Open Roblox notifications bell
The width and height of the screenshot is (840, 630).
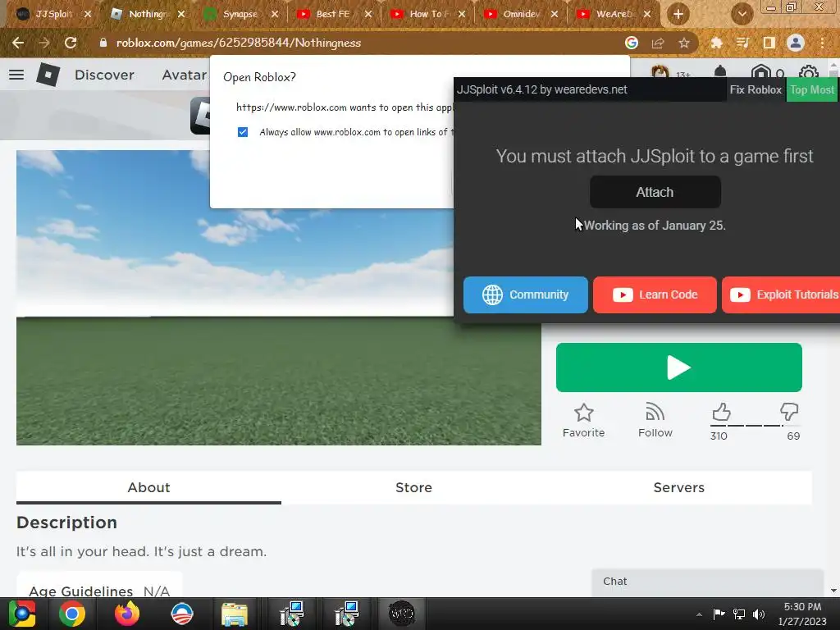point(720,72)
